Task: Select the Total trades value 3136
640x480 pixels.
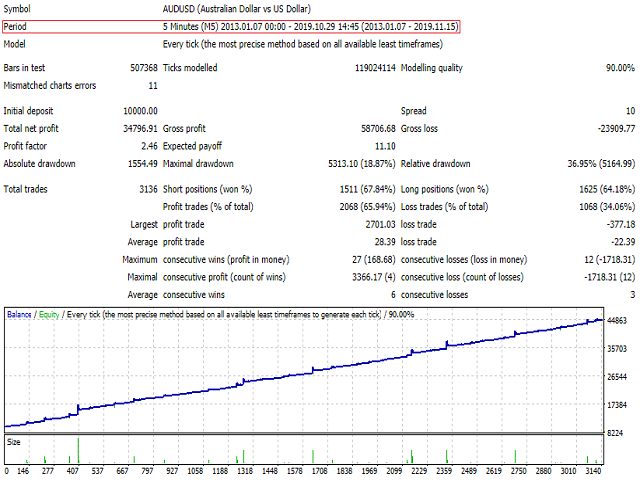Action: [148, 189]
